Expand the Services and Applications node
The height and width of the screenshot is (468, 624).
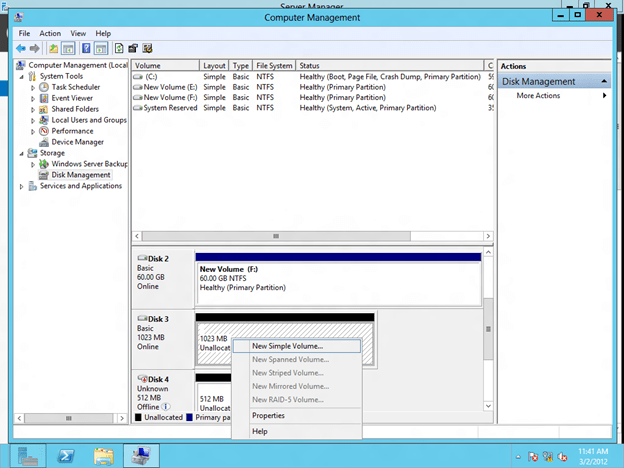point(21,186)
